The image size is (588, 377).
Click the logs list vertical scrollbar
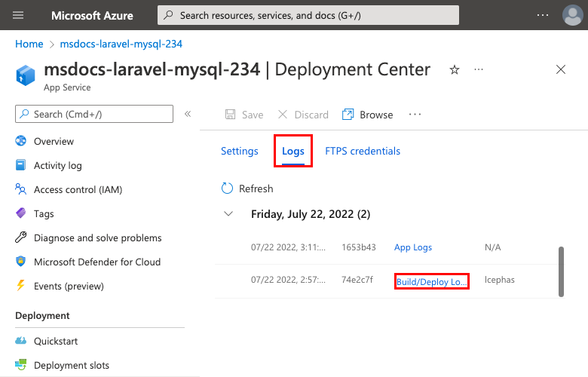560,270
